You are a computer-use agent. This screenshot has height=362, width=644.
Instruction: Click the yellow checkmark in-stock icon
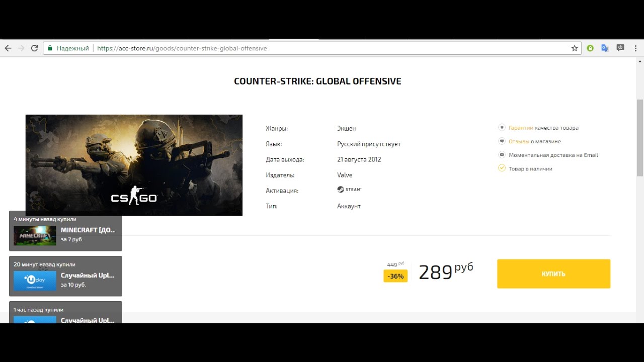tap(502, 168)
